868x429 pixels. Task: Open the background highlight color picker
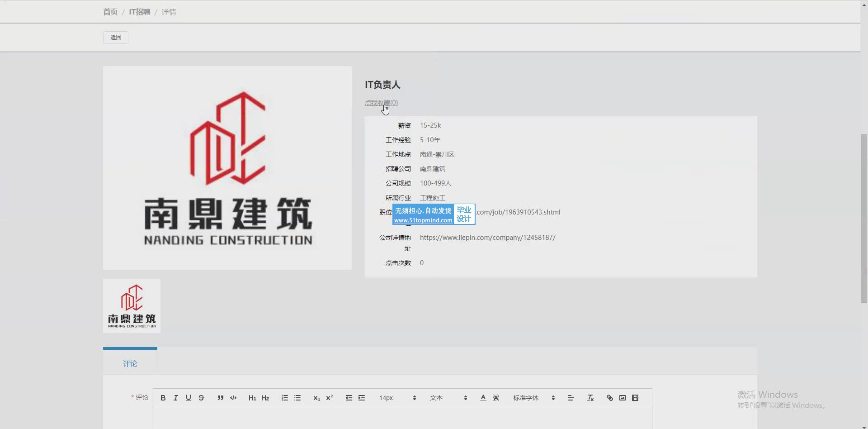point(496,398)
